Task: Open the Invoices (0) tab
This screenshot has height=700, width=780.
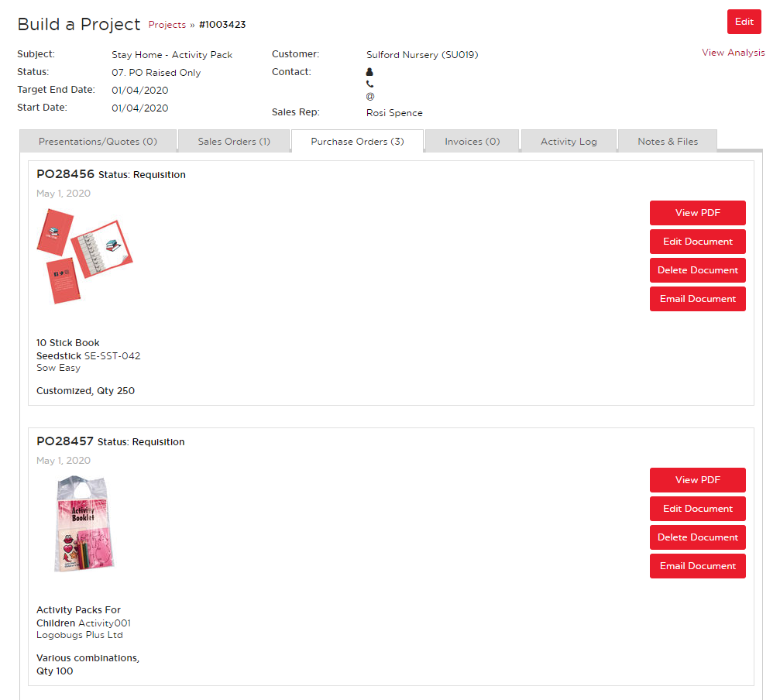Action: click(x=472, y=141)
